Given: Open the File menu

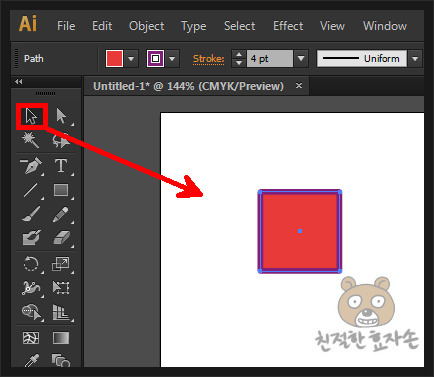Looking at the screenshot, I should pyautogui.click(x=66, y=26).
